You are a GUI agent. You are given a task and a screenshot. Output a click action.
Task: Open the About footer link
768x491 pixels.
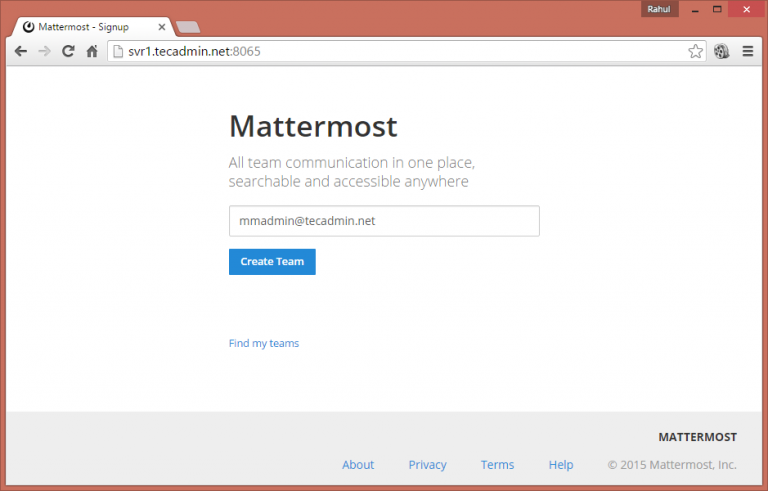[x=357, y=465]
